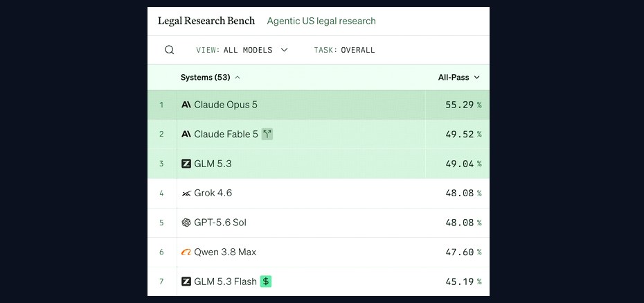Image resolution: width=644 pixels, height=303 pixels.
Task: Click the Agentic US legal research subtitle
Action: click(x=321, y=21)
